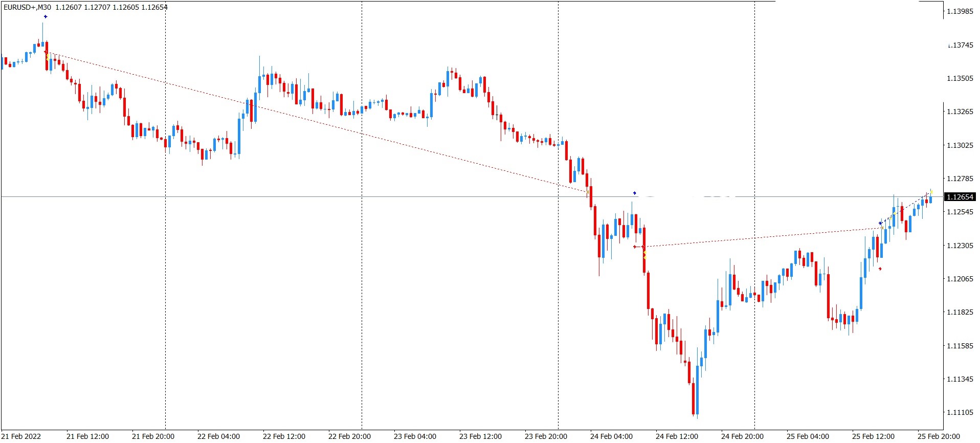Screen dimensions: 980x443
Task: Select red marker below the 25 Feb 12:00 candles
Action: [x=880, y=269]
